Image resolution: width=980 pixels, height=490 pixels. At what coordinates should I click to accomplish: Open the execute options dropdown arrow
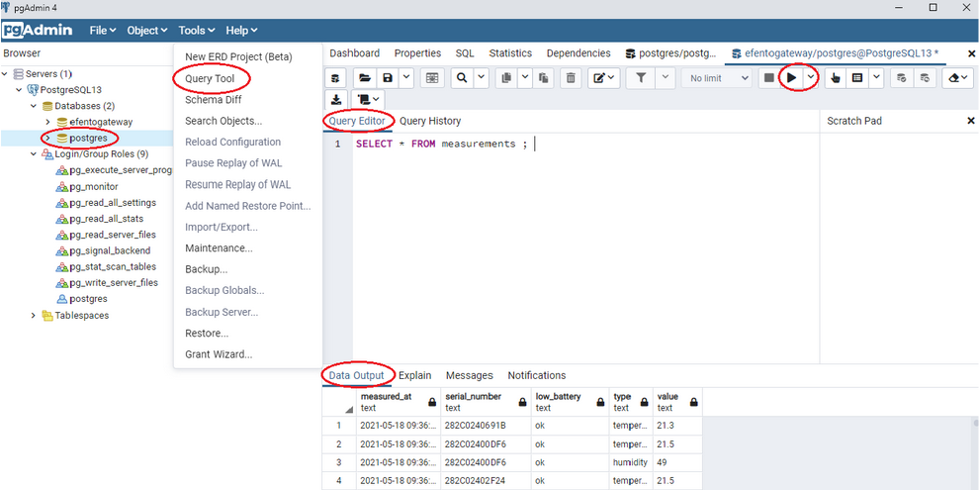[x=811, y=78]
